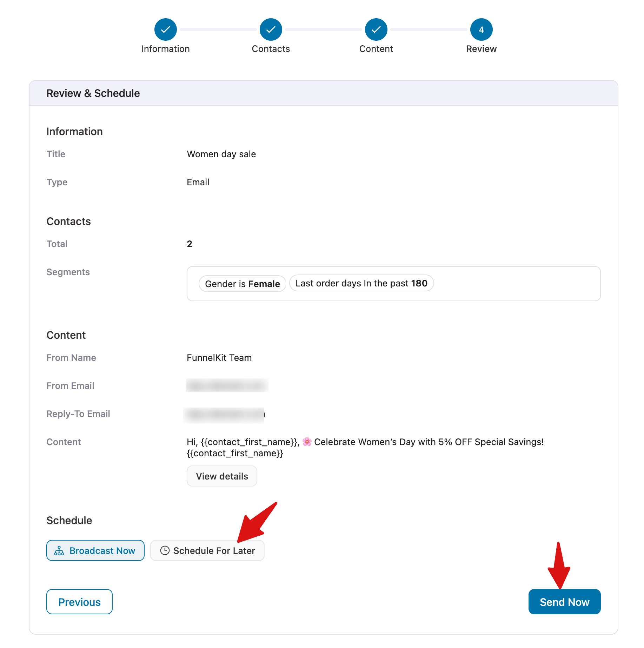The height and width of the screenshot is (648, 644).
Task: Click the Women day sale title value
Action: point(221,154)
